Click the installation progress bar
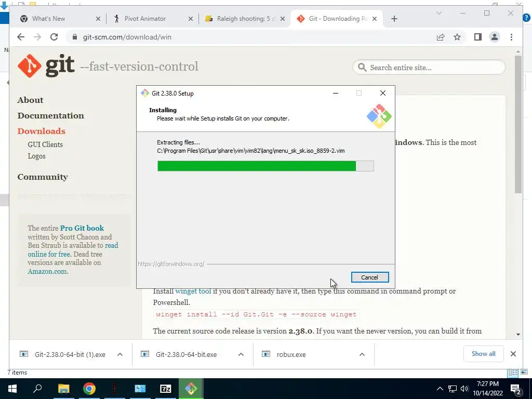Screen dimensions: 532x399 (x=265, y=166)
